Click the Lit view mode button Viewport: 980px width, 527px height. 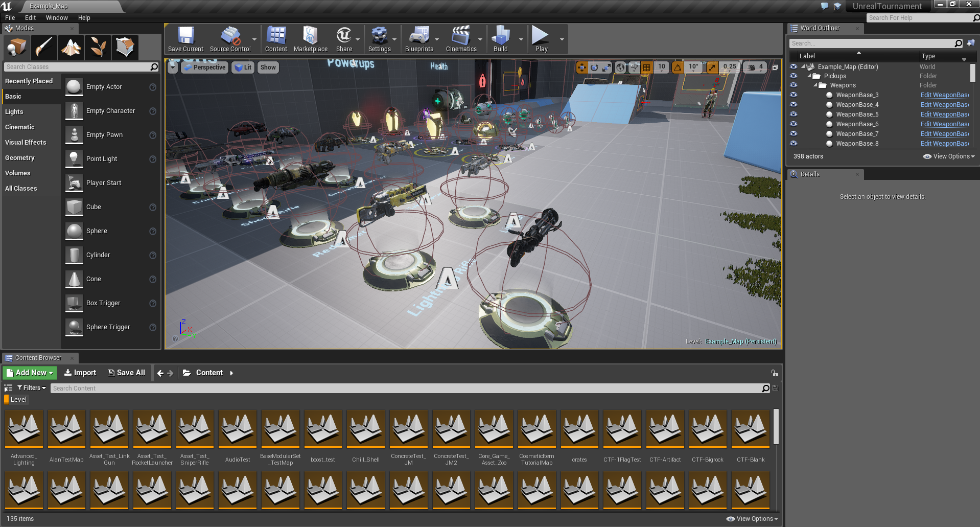243,67
